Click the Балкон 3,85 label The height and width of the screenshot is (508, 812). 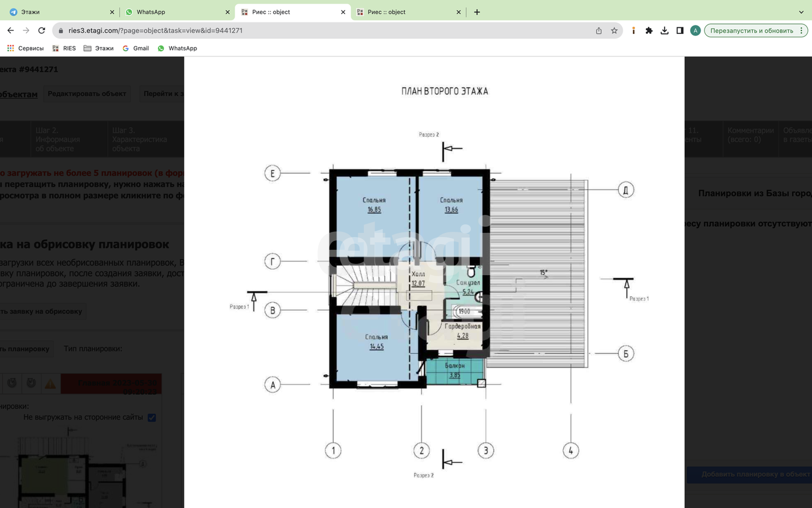coord(455,370)
